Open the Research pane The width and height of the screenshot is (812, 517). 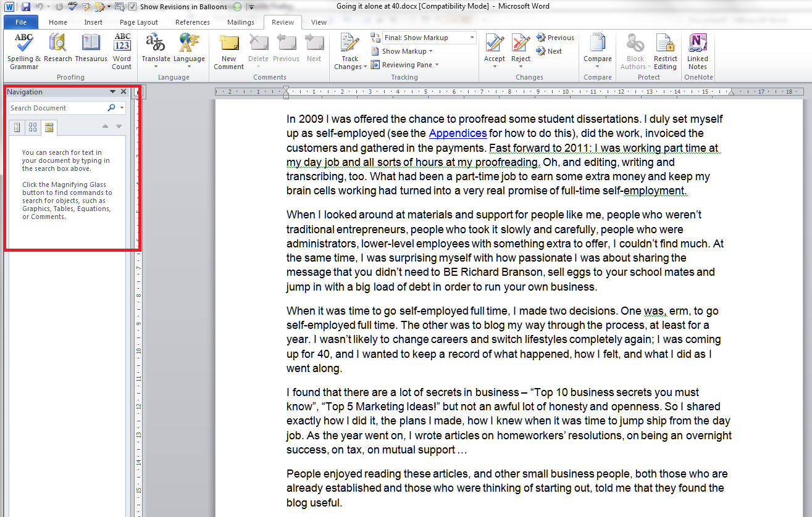pyautogui.click(x=58, y=51)
